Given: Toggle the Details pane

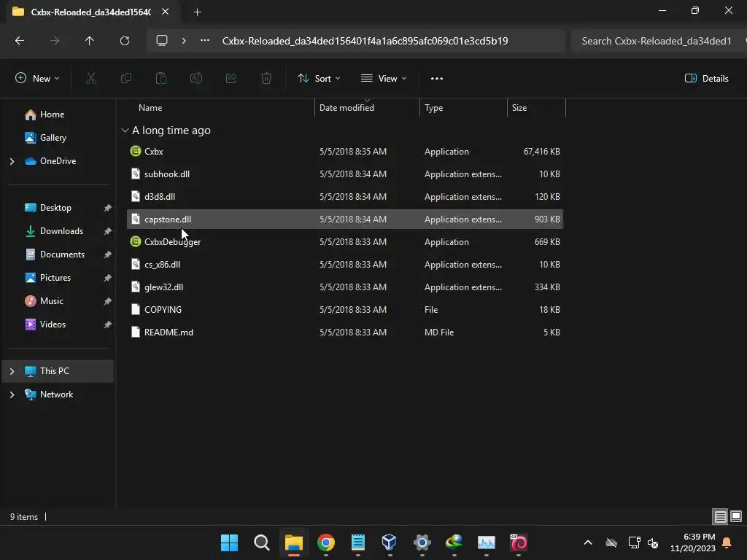Looking at the screenshot, I should [x=706, y=79].
